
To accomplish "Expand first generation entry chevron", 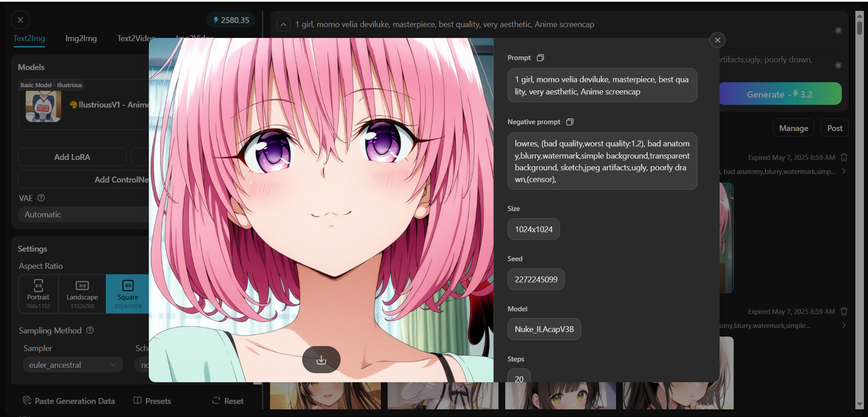I will click(x=844, y=171).
